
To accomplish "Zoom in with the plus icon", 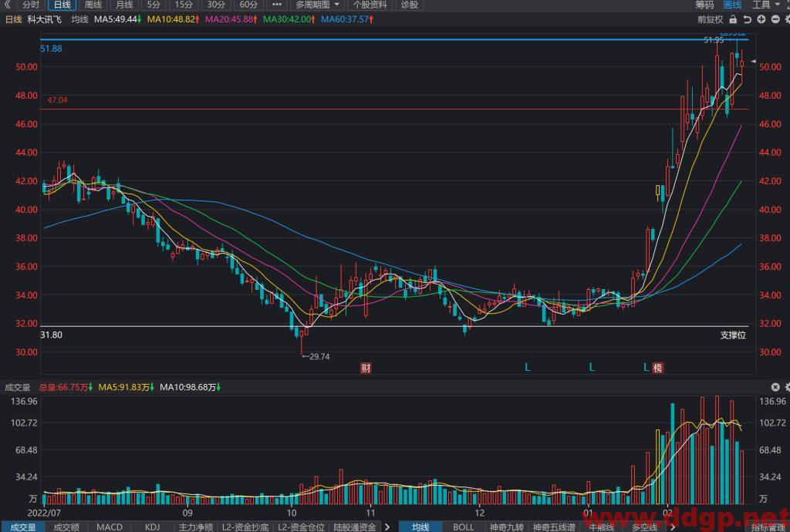I will click(761, 19).
